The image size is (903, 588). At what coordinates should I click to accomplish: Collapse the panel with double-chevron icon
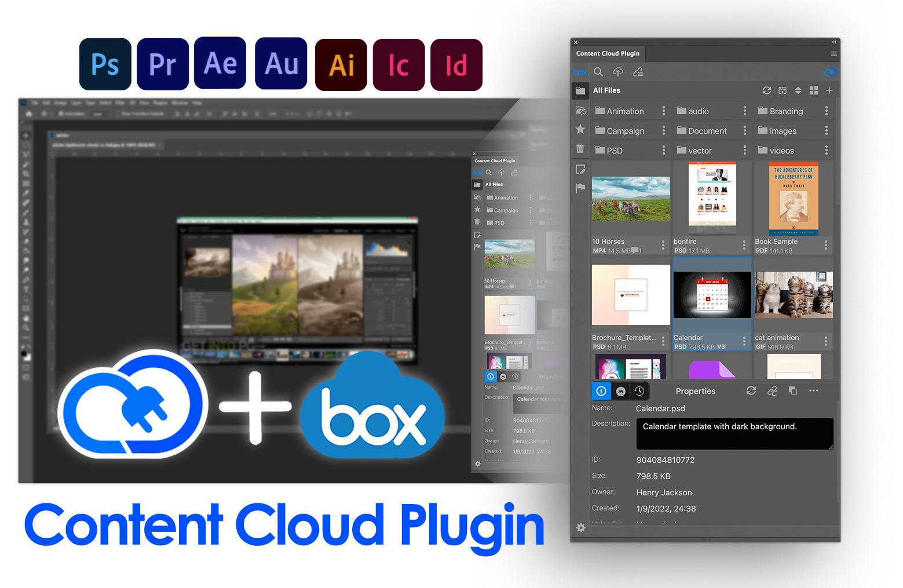coord(834,42)
